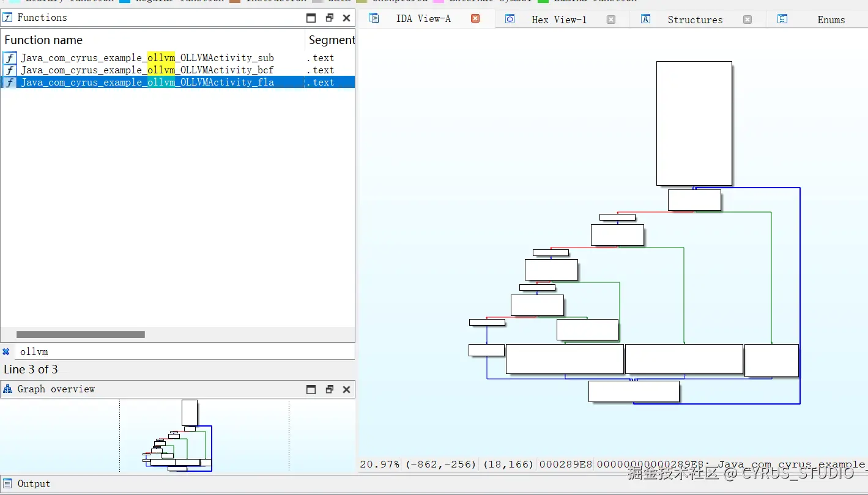Click the Functions list horizontal scrollbar

pyautogui.click(x=81, y=334)
